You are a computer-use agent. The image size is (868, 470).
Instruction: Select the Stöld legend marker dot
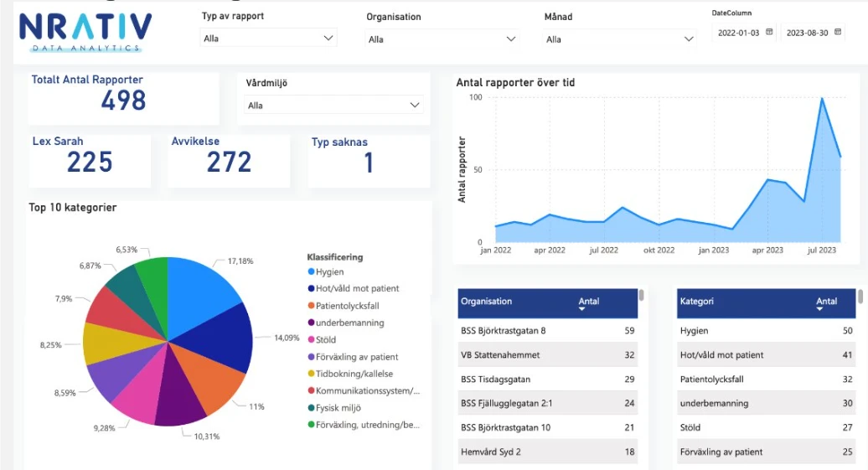point(311,340)
